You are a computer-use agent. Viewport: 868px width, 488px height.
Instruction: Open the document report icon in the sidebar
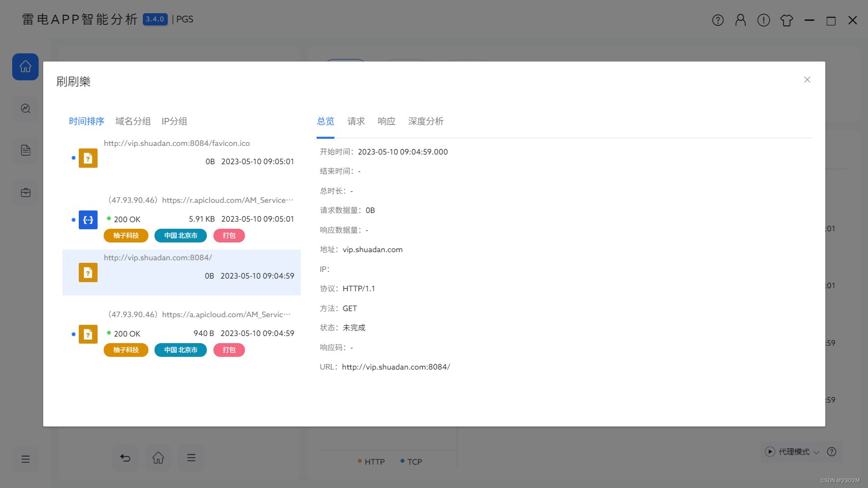25,150
